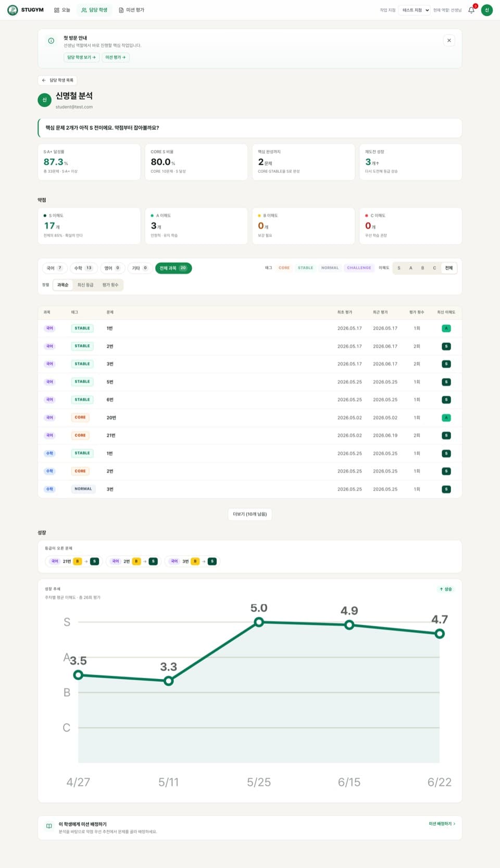Click the 신 student avatar circle

pyautogui.click(x=44, y=100)
